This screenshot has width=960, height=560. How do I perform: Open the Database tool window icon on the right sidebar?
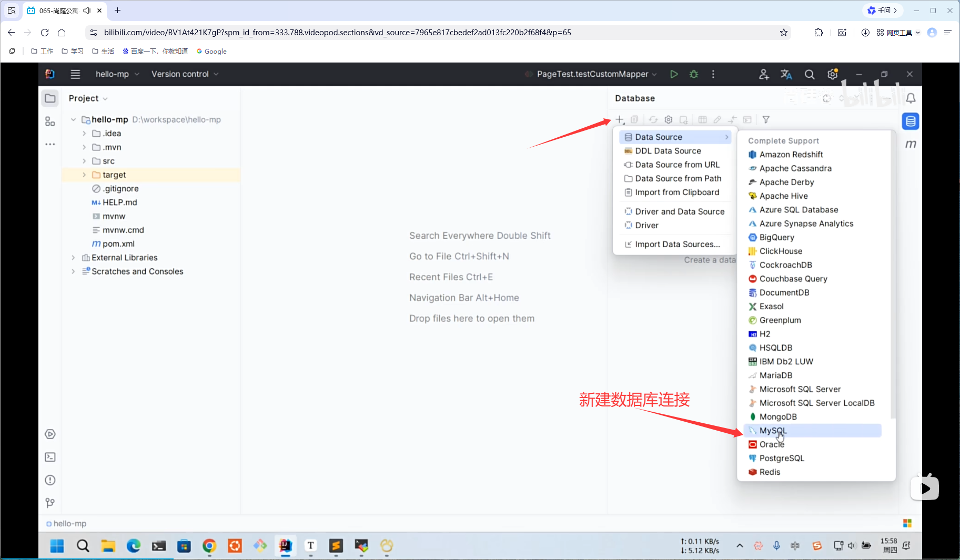911,121
